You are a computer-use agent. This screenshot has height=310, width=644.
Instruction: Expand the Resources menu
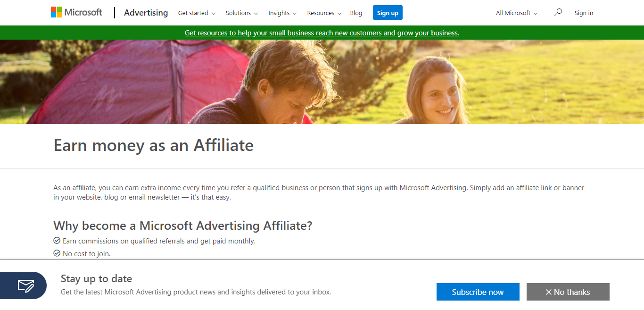tap(324, 13)
